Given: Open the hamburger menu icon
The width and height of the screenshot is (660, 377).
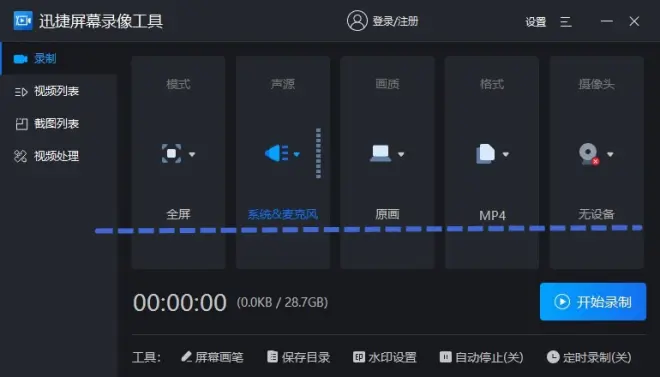Looking at the screenshot, I should pos(566,21).
